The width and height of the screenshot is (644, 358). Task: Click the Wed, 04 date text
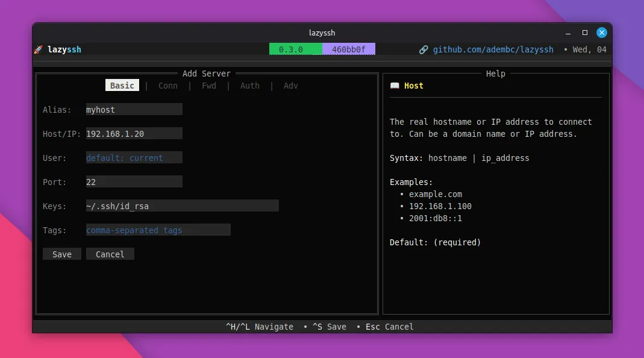coord(589,50)
